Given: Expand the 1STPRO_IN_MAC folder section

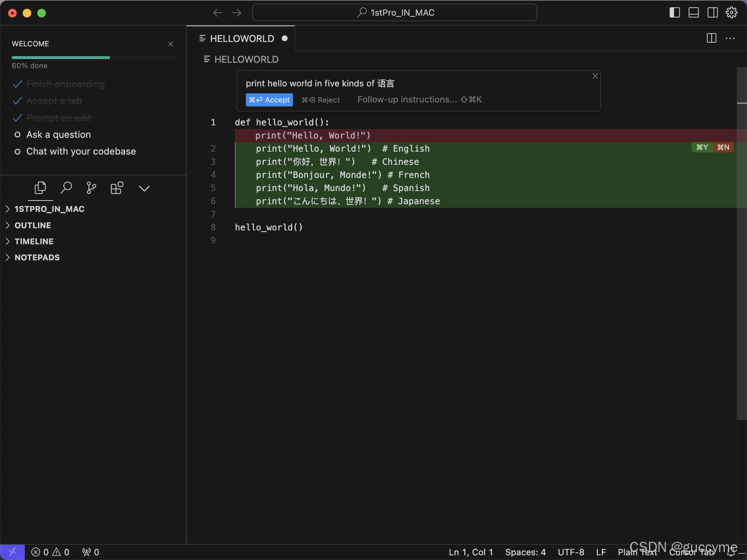Looking at the screenshot, I should click(x=49, y=209).
